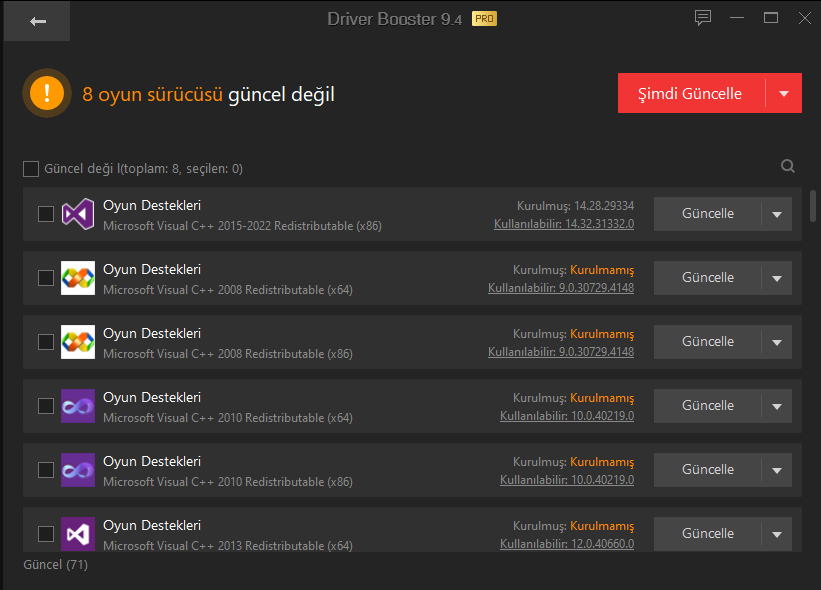Expand the Şimdi Güncelle dropdown arrow

coord(784,93)
